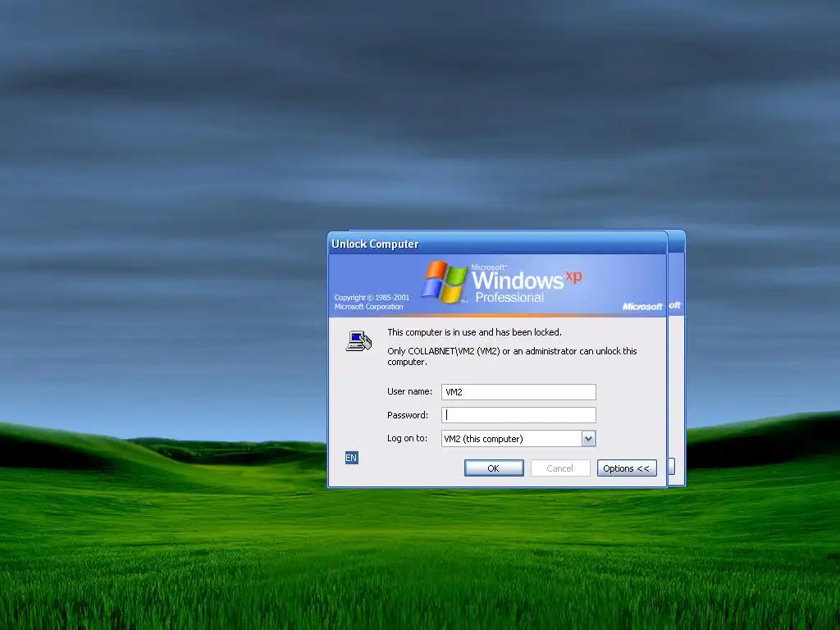Click the 'Only COLLABNET\VM2' message text
This screenshot has width=840, height=630.
pyautogui.click(x=512, y=356)
